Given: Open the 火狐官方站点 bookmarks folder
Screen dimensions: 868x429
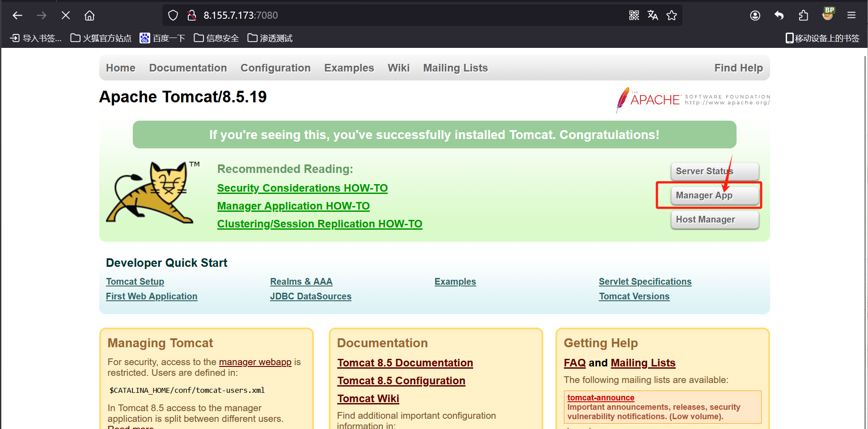Looking at the screenshot, I should 101,38.
